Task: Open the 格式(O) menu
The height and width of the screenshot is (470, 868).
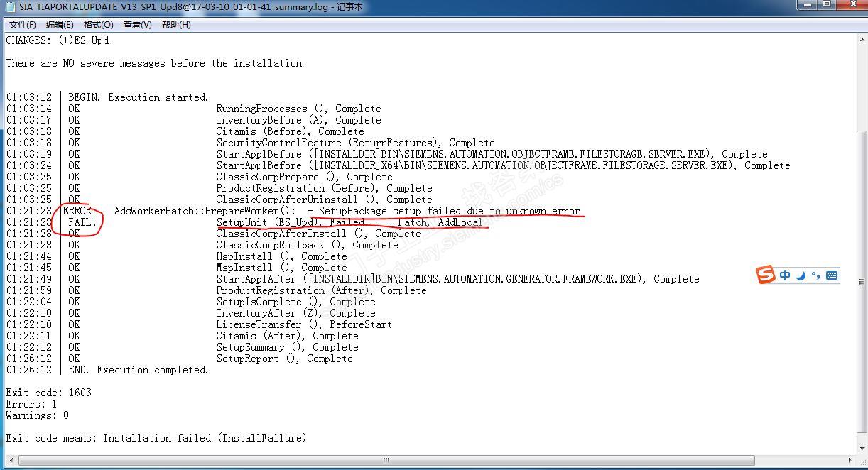Action: click(99, 25)
